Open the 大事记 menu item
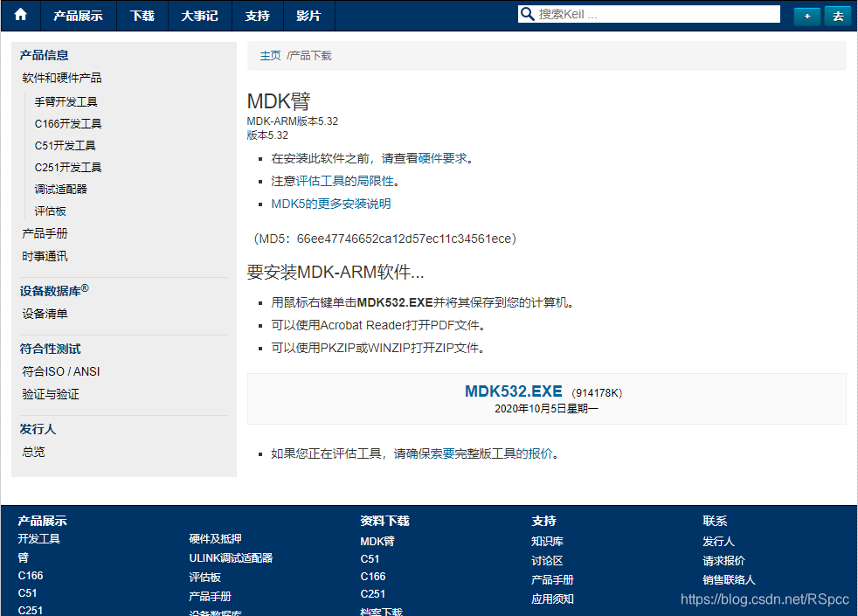The height and width of the screenshot is (616, 858). click(x=199, y=15)
